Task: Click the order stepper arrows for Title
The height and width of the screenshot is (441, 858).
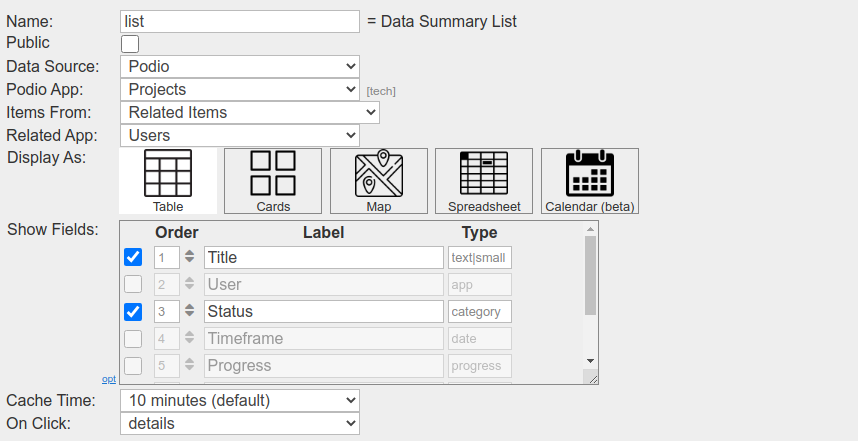Action: [189, 257]
